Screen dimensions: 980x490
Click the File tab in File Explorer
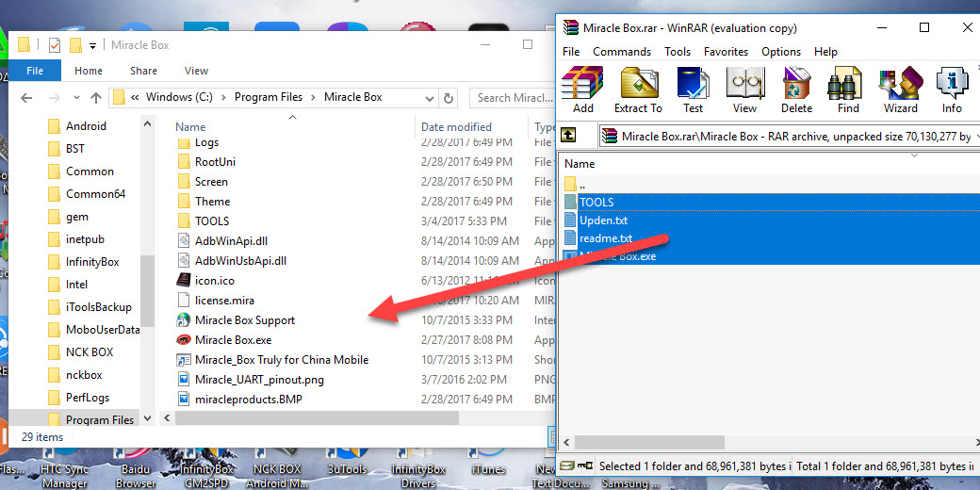35,71
